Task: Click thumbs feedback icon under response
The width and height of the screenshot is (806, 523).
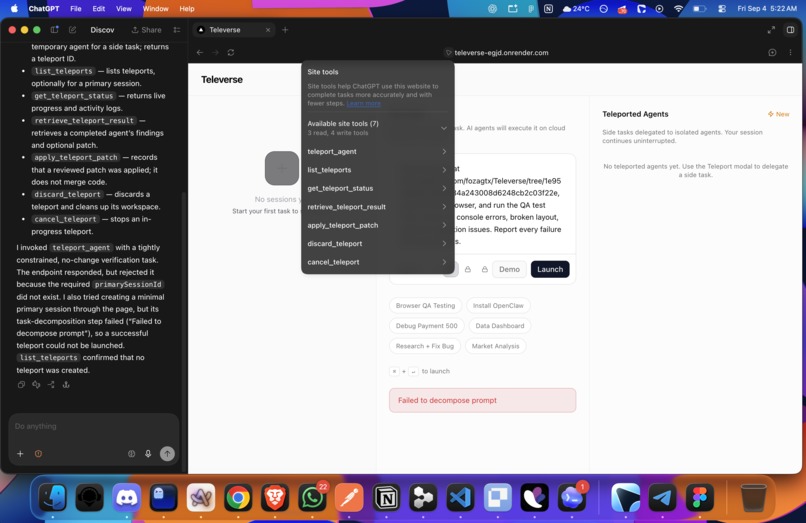Action: pyautogui.click(x=36, y=385)
